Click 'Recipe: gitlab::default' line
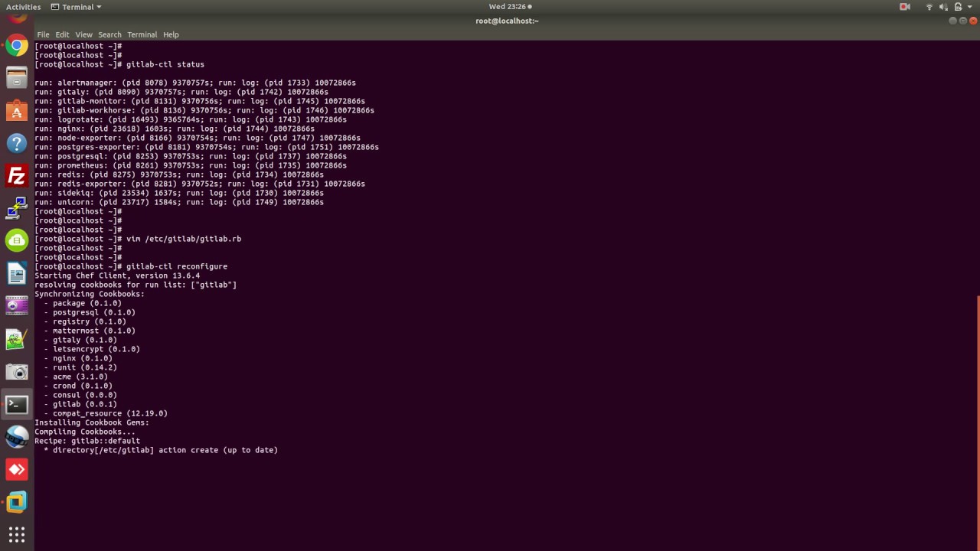 (87, 441)
